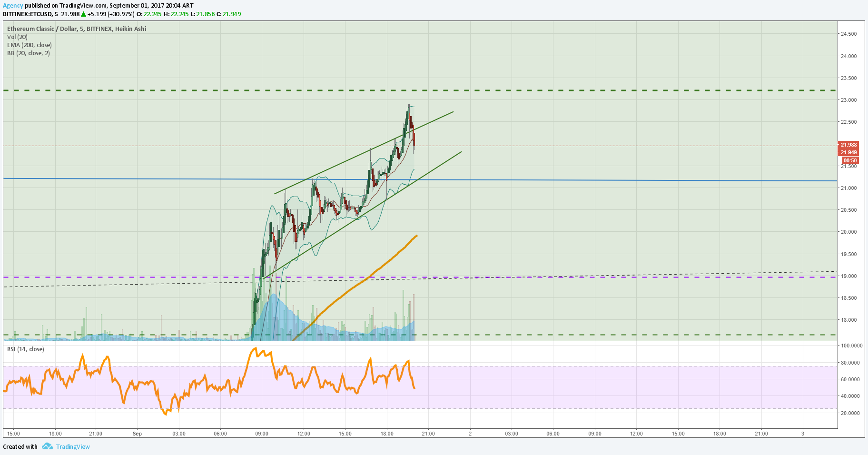The width and height of the screenshot is (868, 455).
Task: Open the Agency author link
Action: [13, 6]
